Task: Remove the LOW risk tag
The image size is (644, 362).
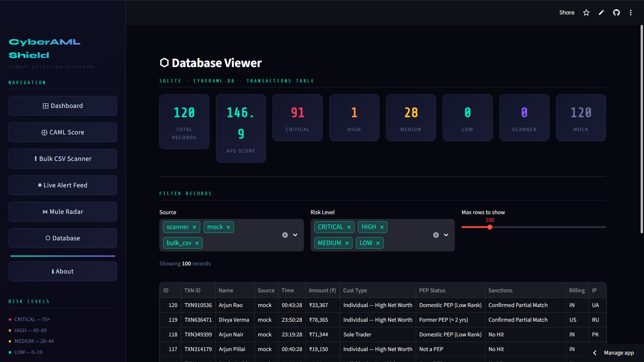Action: click(x=378, y=243)
